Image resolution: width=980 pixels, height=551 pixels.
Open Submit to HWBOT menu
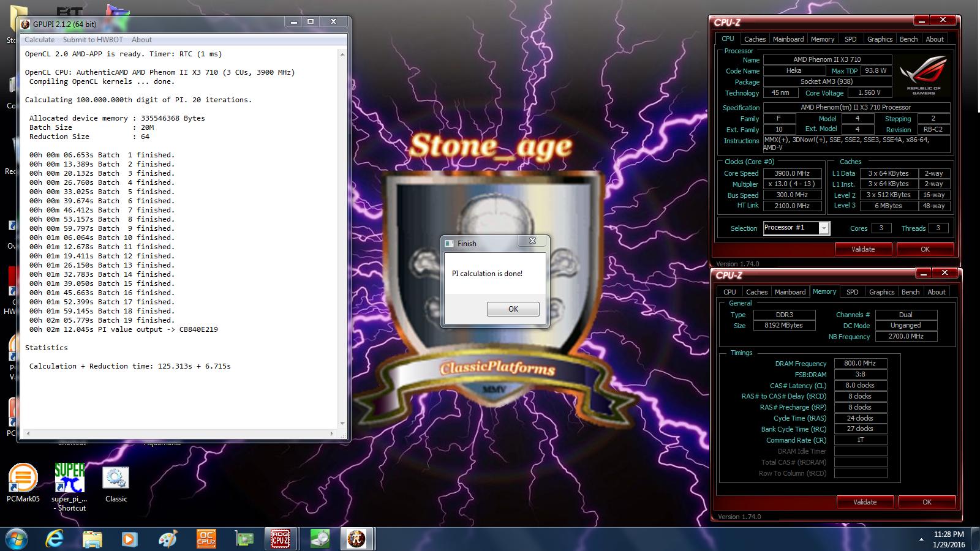click(92, 39)
